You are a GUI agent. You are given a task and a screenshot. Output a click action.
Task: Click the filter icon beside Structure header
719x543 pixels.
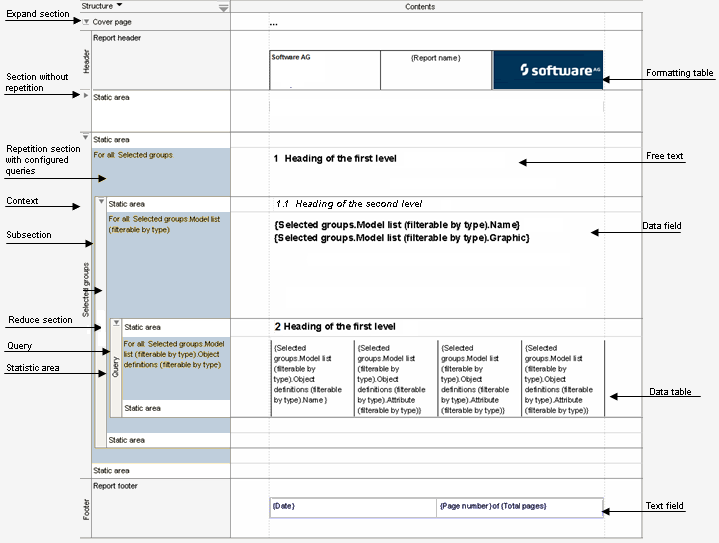[223, 8]
